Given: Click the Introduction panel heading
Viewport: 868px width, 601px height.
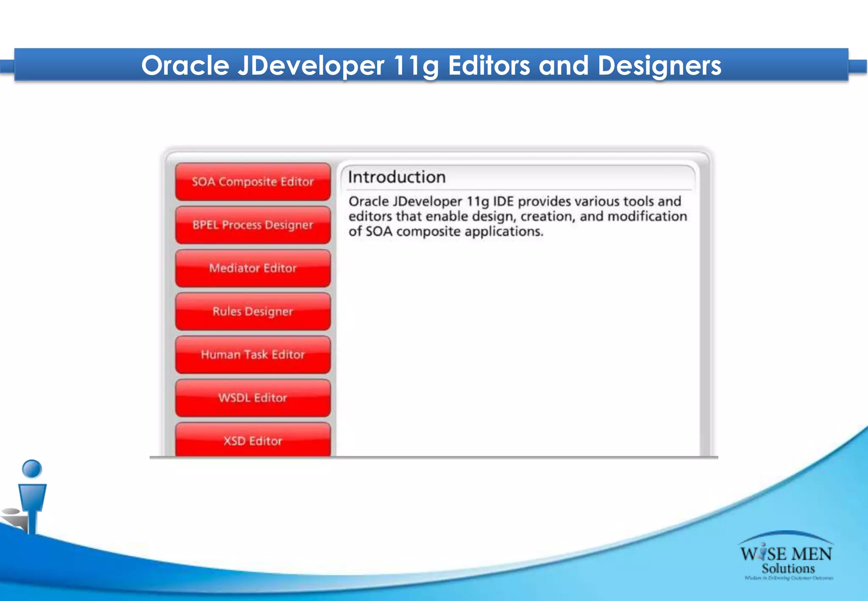Looking at the screenshot, I should (x=397, y=177).
